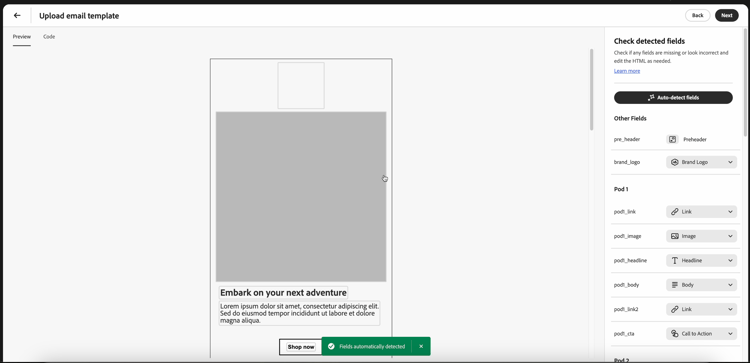Click the 'pre_header' field label

[x=627, y=140]
